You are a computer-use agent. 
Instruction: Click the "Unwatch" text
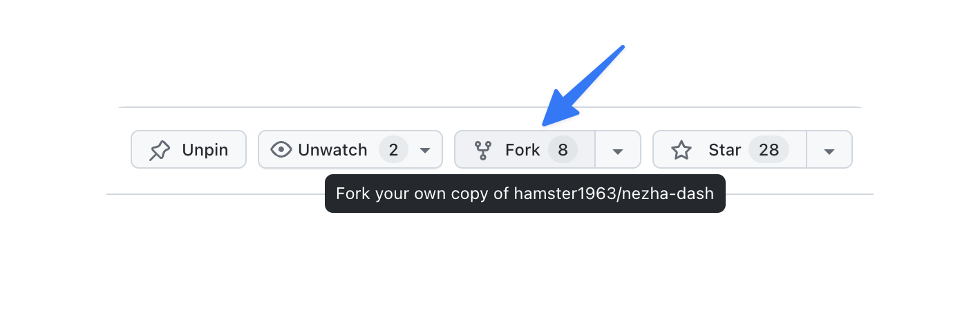point(332,149)
